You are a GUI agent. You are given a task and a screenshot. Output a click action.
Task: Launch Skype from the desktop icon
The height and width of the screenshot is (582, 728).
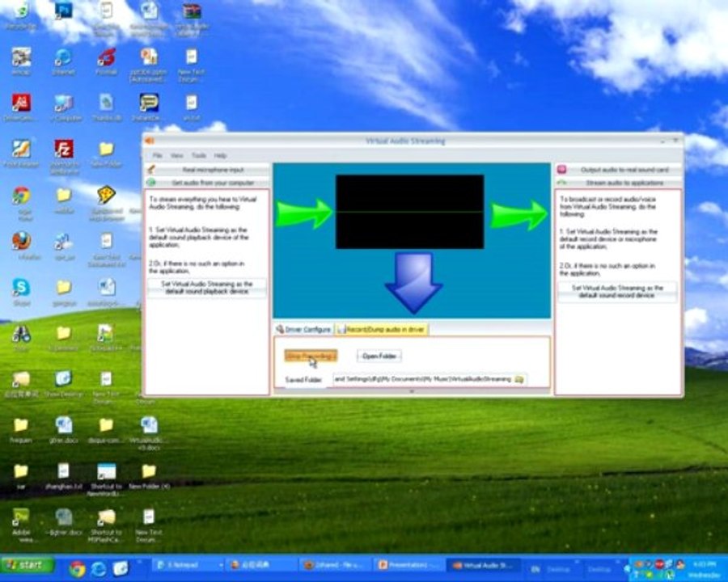pos(21,287)
